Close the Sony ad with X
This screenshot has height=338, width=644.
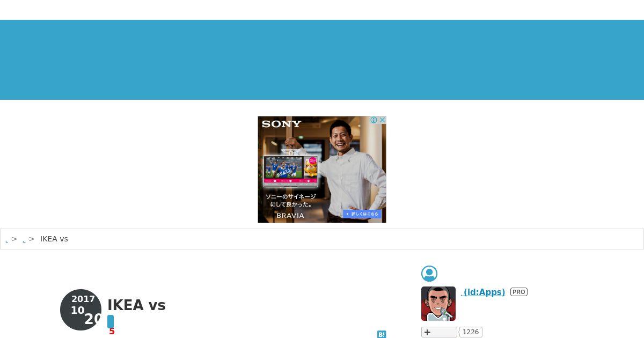(382, 120)
